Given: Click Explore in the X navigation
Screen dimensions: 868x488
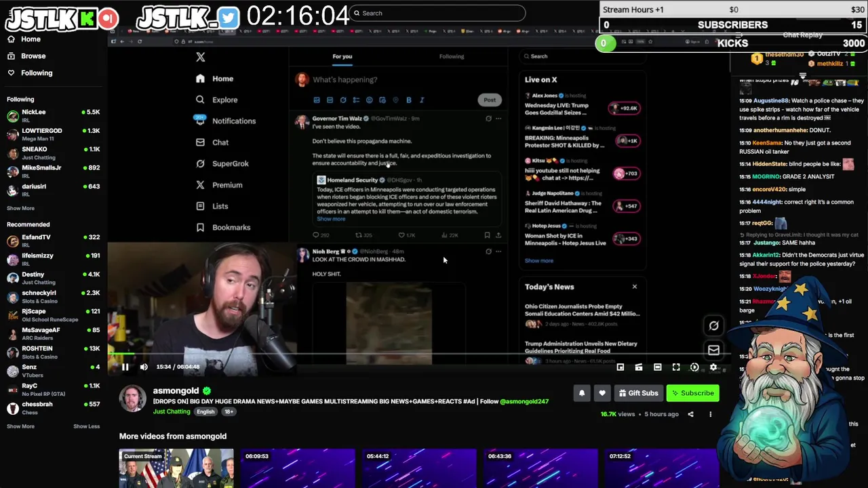Looking at the screenshot, I should tap(217, 100).
